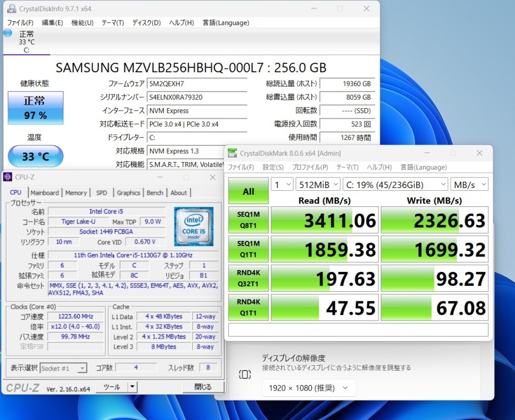Image resolution: width=515 pixels, height=420 pixels.
Task: Open テーマ(T) menu in CrystalDiskInfo
Action: pos(113,23)
